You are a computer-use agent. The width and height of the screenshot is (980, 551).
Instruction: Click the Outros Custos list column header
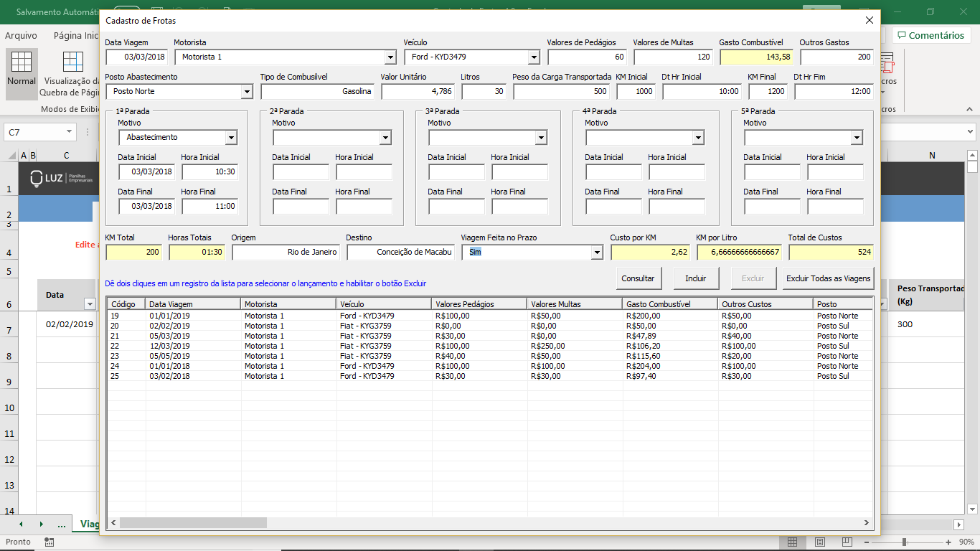[765, 304]
